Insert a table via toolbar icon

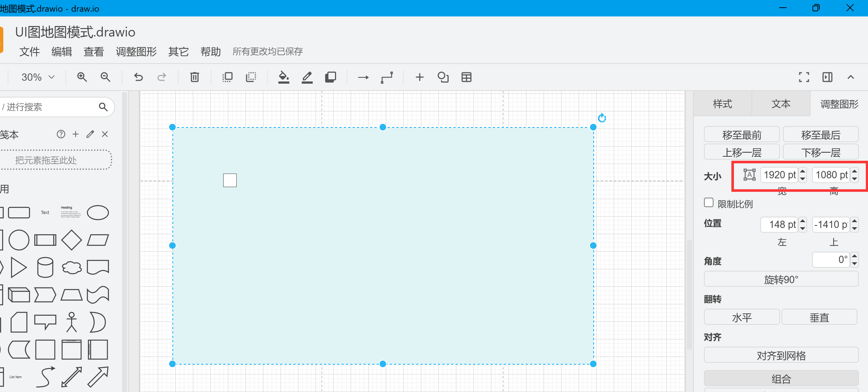tap(467, 77)
